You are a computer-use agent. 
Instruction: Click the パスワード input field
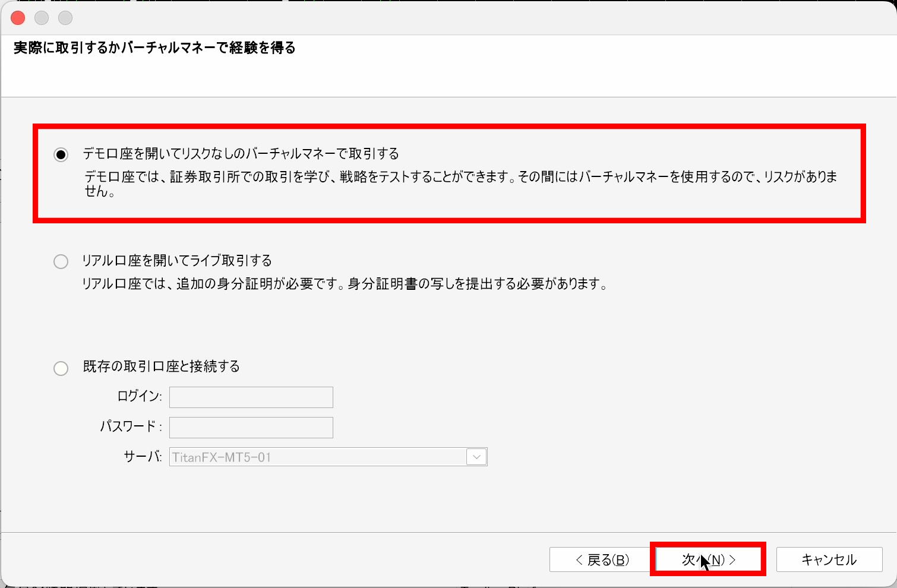pyautogui.click(x=251, y=428)
